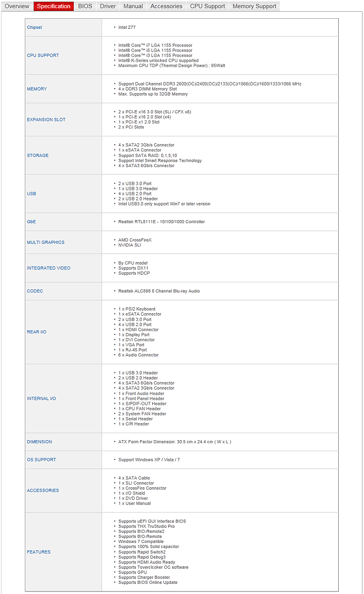Click the CPU SUPPORT row label
The width and height of the screenshot is (364, 594).
point(43,56)
